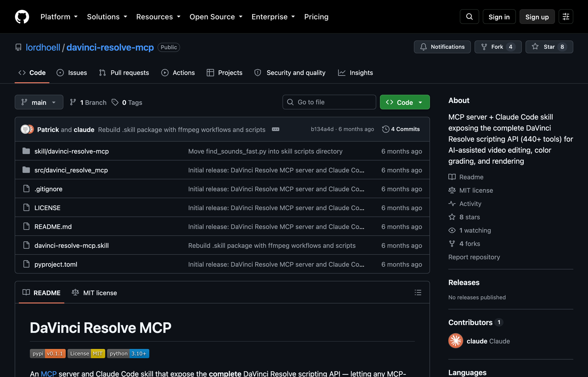The height and width of the screenshot is (377, 588).
Task: Click the Sign in button
Action: [x=499, y=17]
